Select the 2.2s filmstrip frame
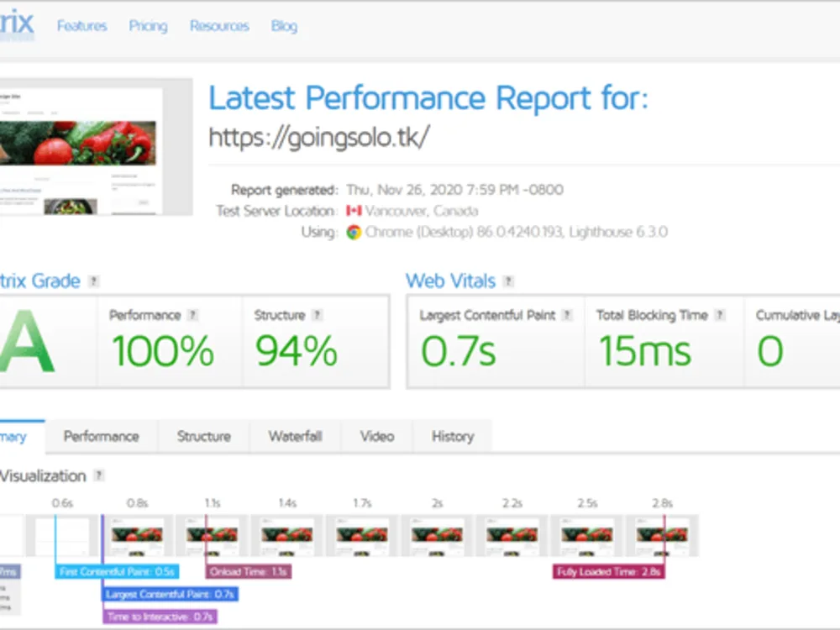 512,536
